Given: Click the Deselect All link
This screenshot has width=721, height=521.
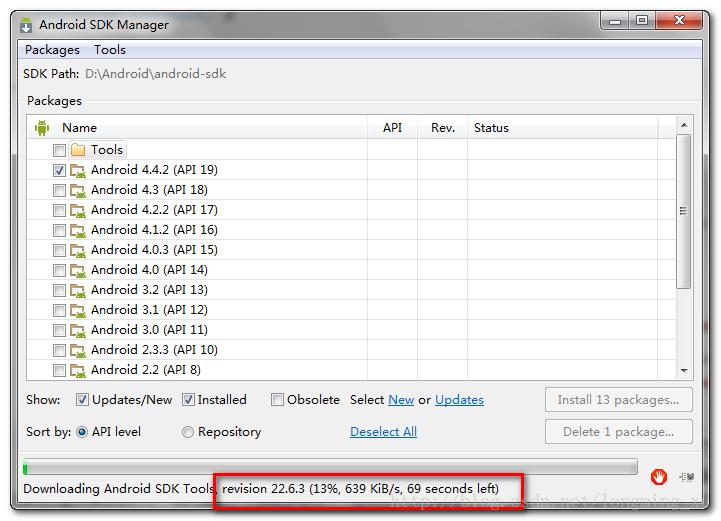Looking at the screenshot, I should pos(383,432).
